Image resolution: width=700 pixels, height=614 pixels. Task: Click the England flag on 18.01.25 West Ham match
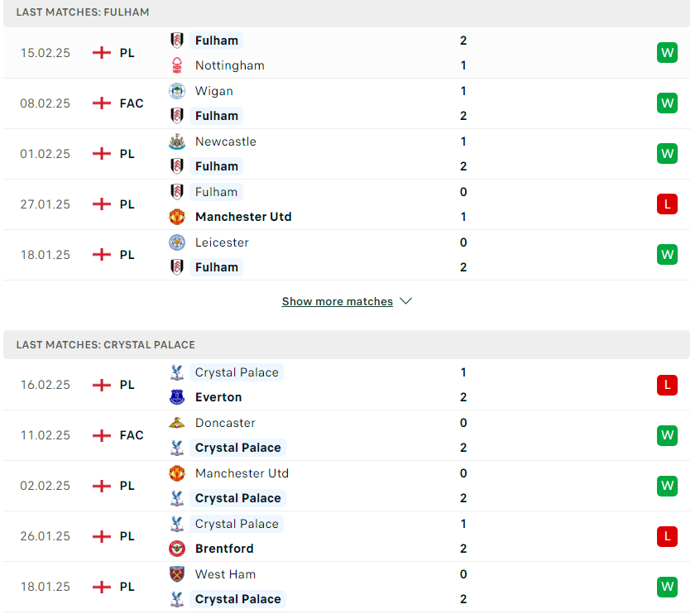(x=101, y=587)
